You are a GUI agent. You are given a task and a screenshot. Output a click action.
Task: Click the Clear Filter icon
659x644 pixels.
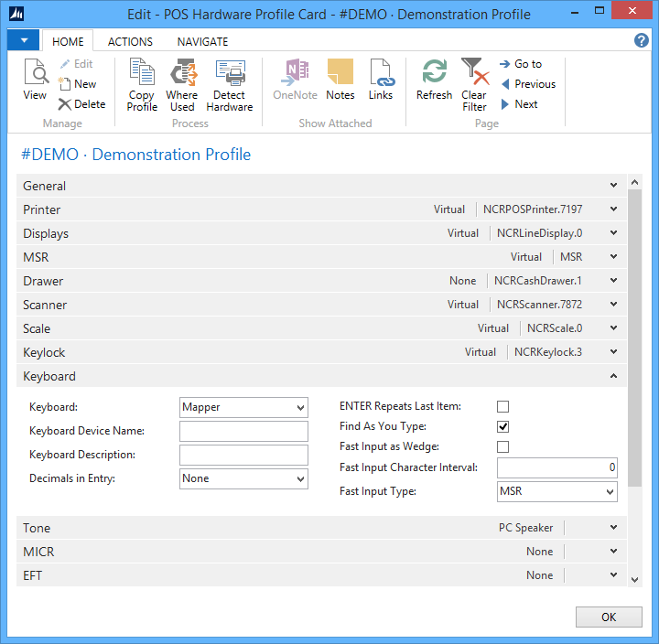point(473,73)
